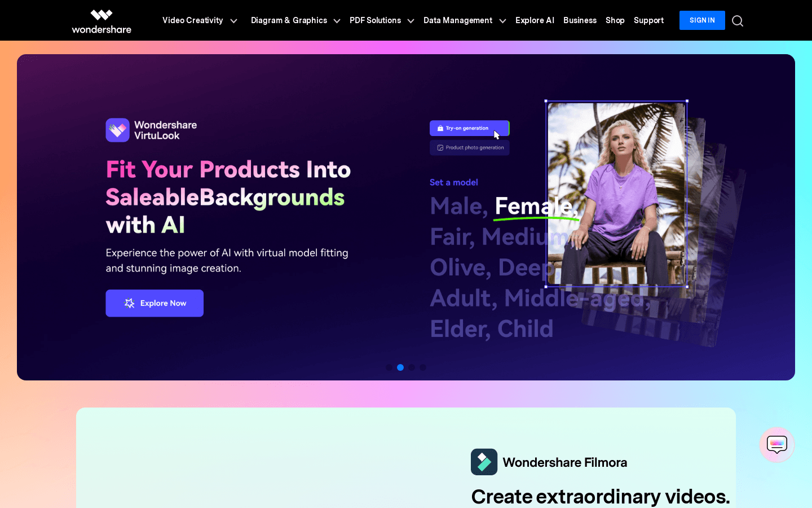Screen dimensions: 812x508
Task: Expand the Video Creativity dropdown
Action: (200, 20)
